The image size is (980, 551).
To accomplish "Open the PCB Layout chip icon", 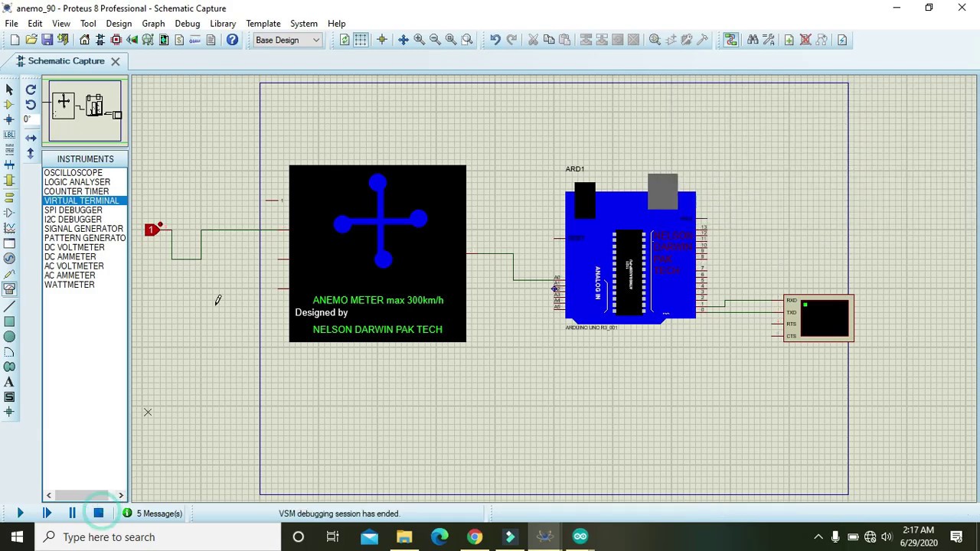I will [x=116, y=40].
